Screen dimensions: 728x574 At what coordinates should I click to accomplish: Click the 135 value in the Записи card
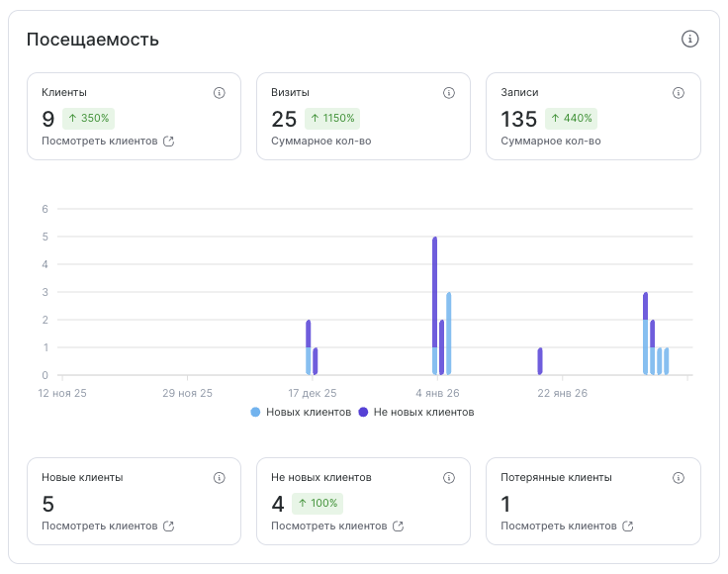[518, 119]
